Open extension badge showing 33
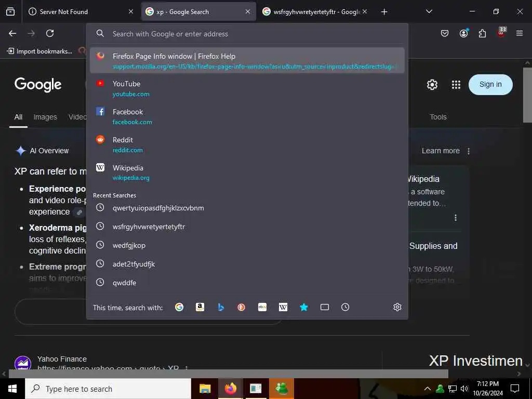The width and height of the screenshot is (532, 399). click(501, 32)
